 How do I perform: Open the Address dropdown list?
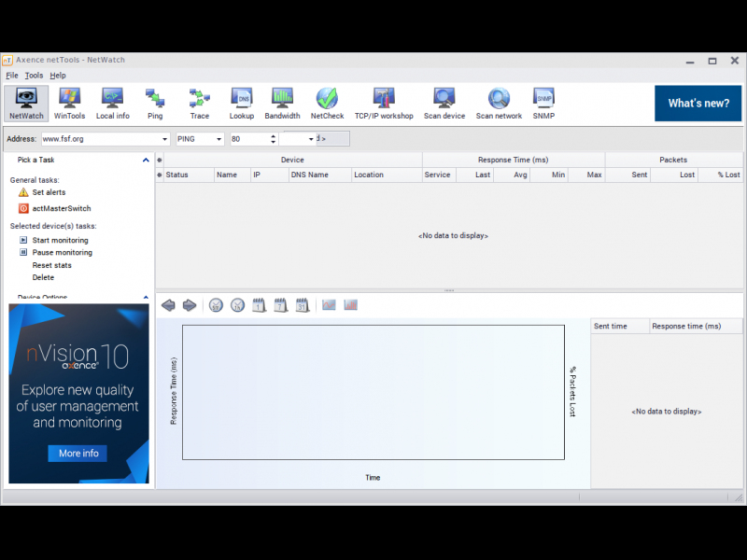coord(164,139)
